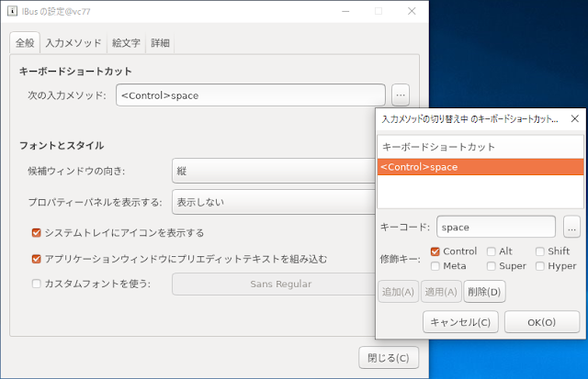Enable カスタムフォントを使う checkbox
588x379 pixels.
pos(37,284)
